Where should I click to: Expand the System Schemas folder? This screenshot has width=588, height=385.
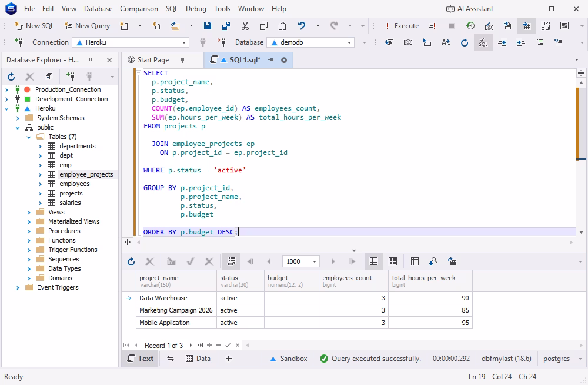tap(18, 118)
